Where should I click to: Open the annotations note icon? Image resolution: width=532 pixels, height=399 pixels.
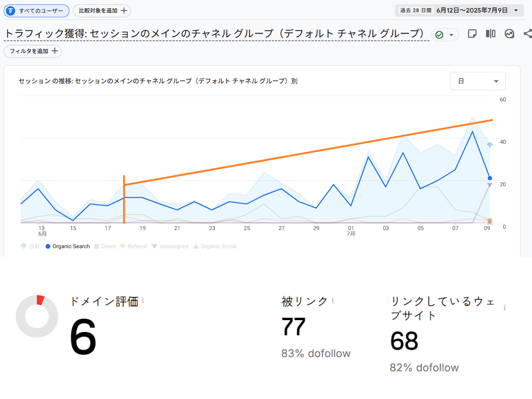coord(472,34)
